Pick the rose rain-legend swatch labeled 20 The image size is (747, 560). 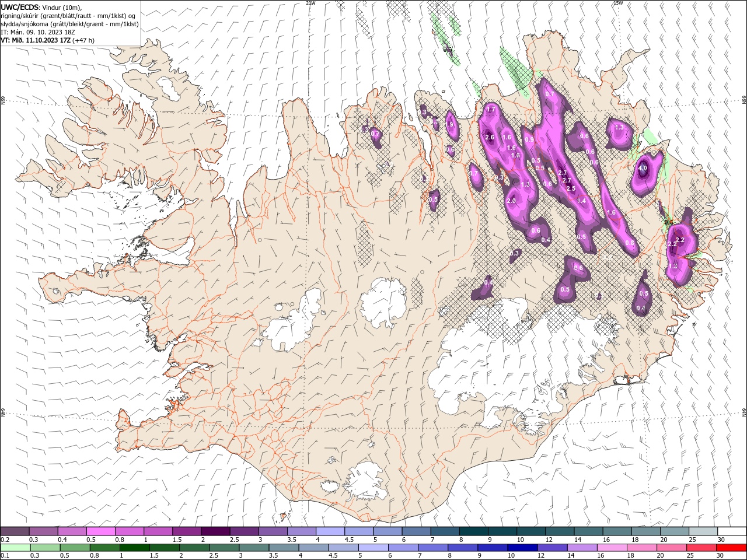click(672, 548)
